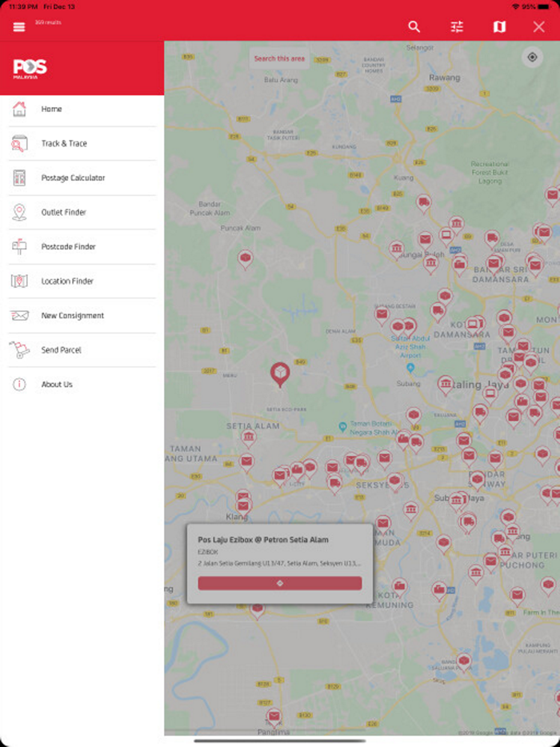Tap the envelope pin at Subang Bestari
This screenshot has height=747, width=560.
coord(382,315)
